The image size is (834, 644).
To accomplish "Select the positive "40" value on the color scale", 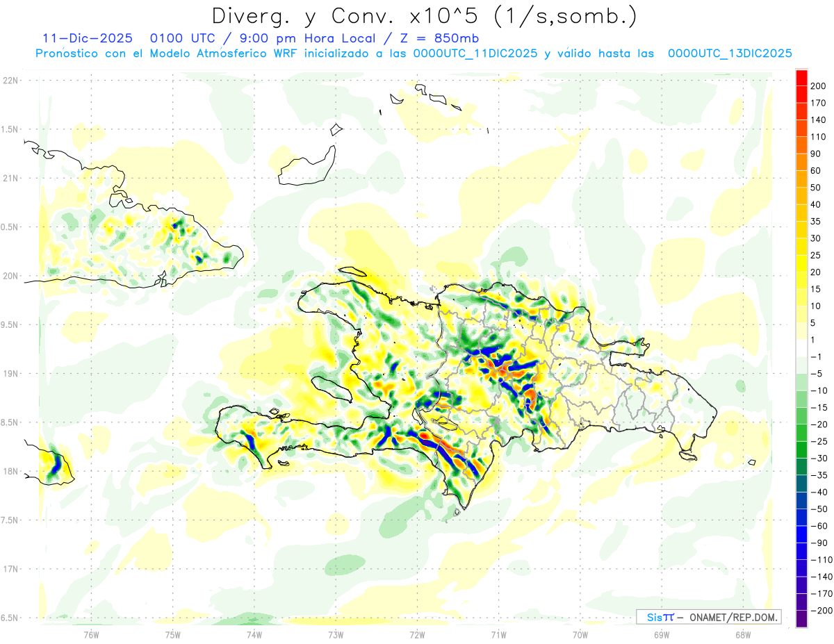I will pyautogui.click(x=817, y=204).
